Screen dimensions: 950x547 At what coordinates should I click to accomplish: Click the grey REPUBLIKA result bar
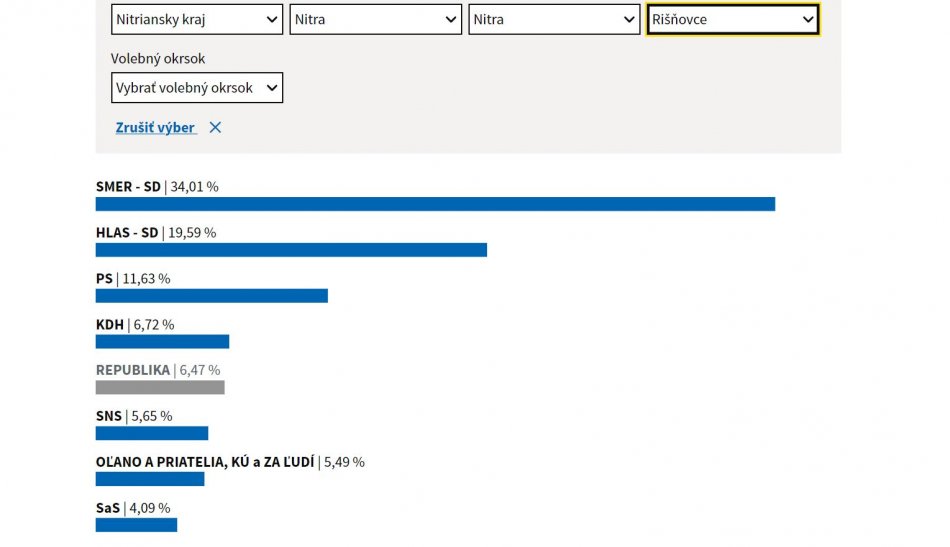(x=160, y=388)
